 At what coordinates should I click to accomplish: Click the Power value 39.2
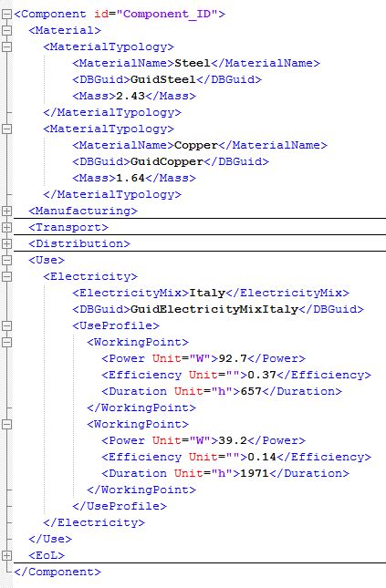(x=233, y=440)
